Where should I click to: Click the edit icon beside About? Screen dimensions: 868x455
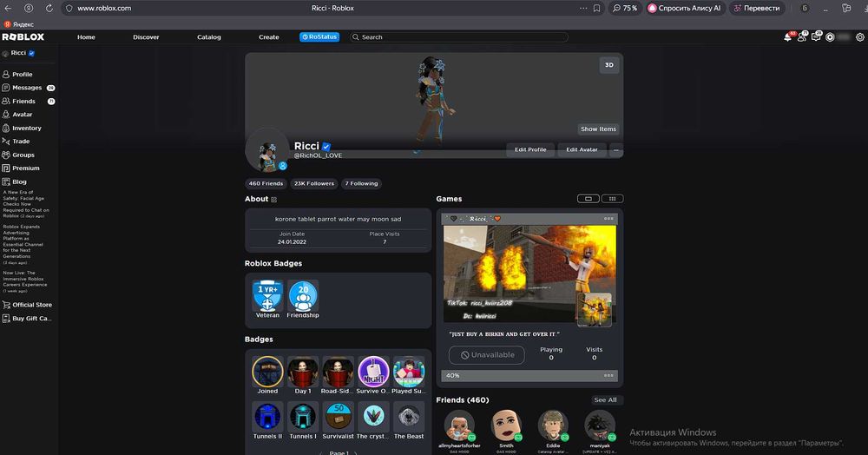[274, 199]
